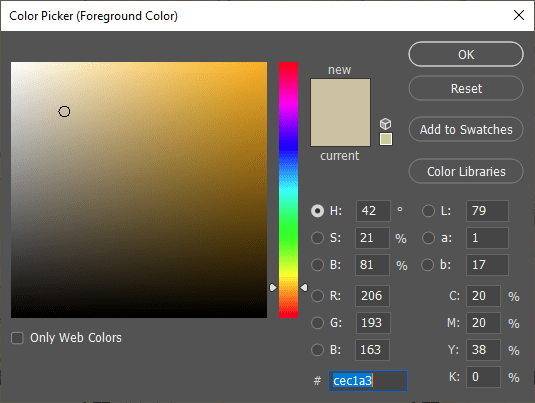Select the L lightness radio button

point(428,211)
